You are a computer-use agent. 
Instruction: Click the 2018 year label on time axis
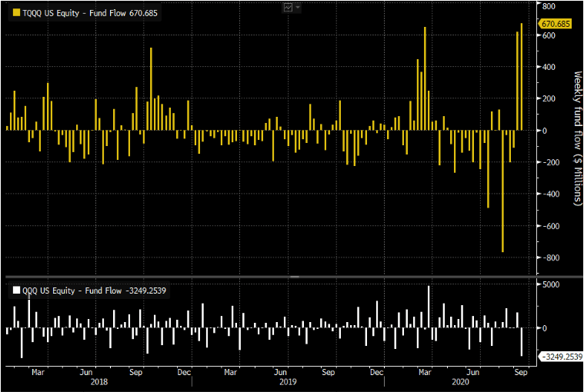tap(99, 382)
